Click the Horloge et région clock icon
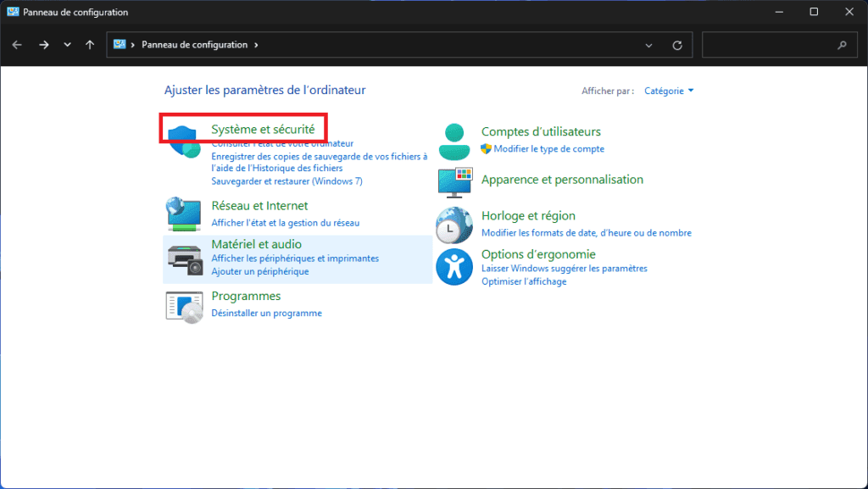 454,225
